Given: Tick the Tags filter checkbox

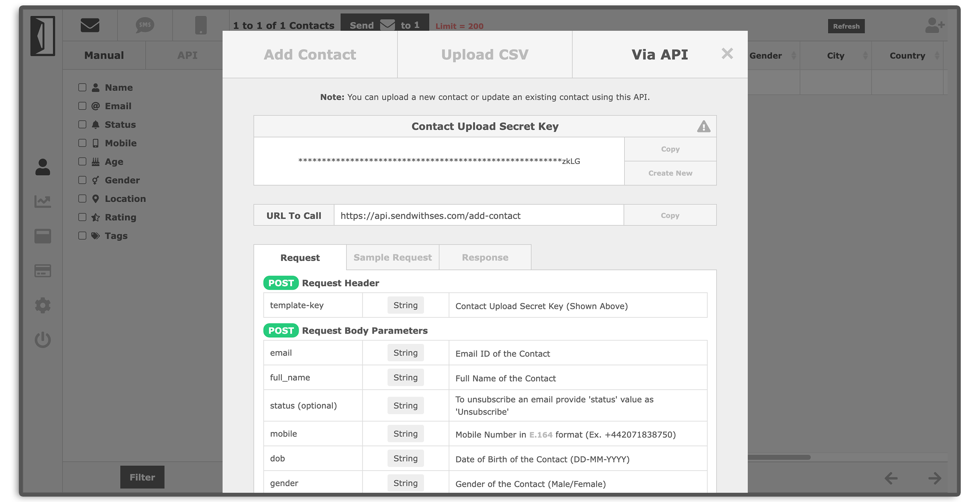Looking at the screenshot, I should coord(82,236).
